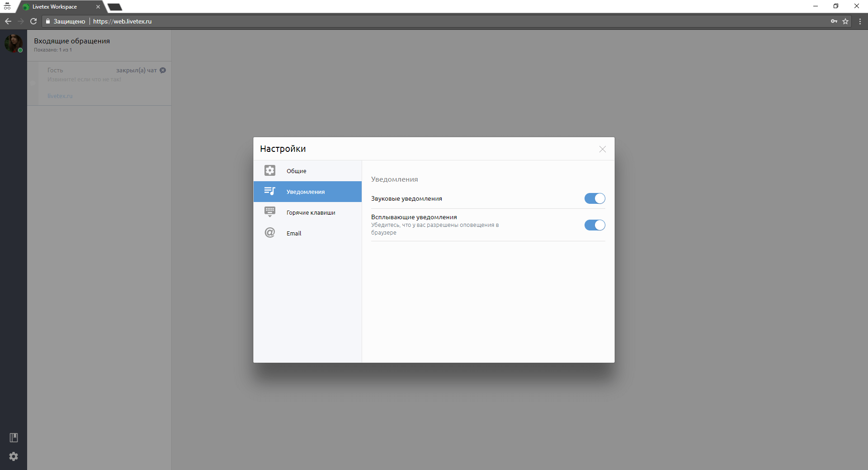Click the keyboard icon for Горячие клавиши
The image size is (868, 470).
[270, 212]
